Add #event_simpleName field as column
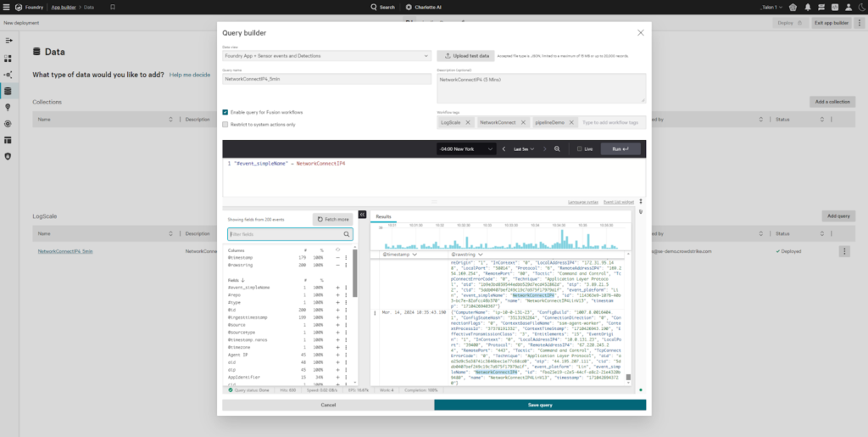The image size is (868, 437). [x=338, y=288]
